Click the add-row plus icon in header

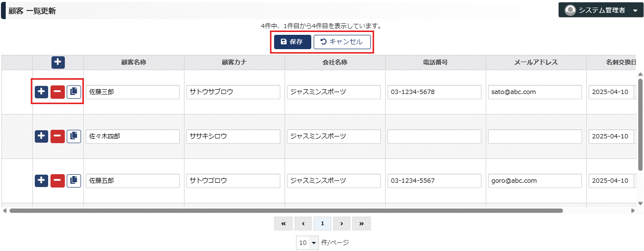click(58, 62)
